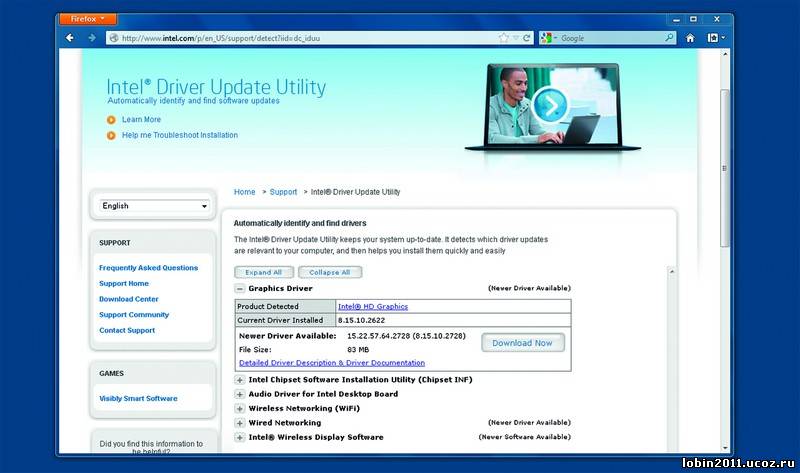Click the Expand All button
Screen dimensions: 800x473
(264, 272)
